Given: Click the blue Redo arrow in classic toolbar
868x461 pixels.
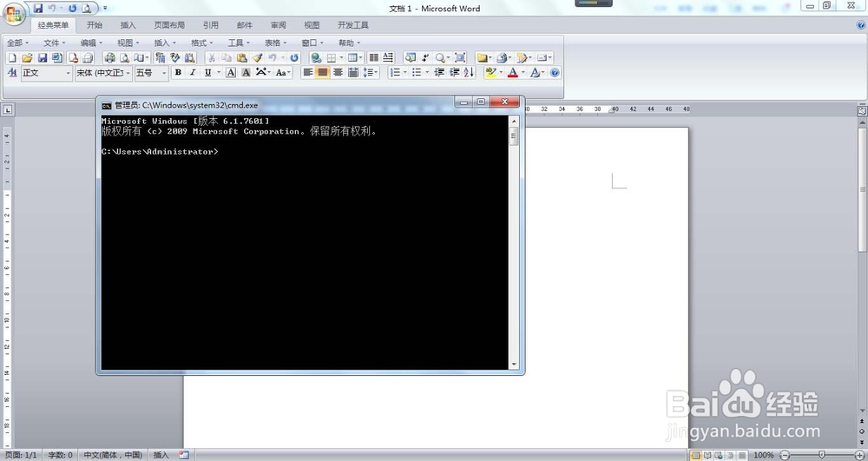Looking at the screenshot, I should tap(294, 57).
